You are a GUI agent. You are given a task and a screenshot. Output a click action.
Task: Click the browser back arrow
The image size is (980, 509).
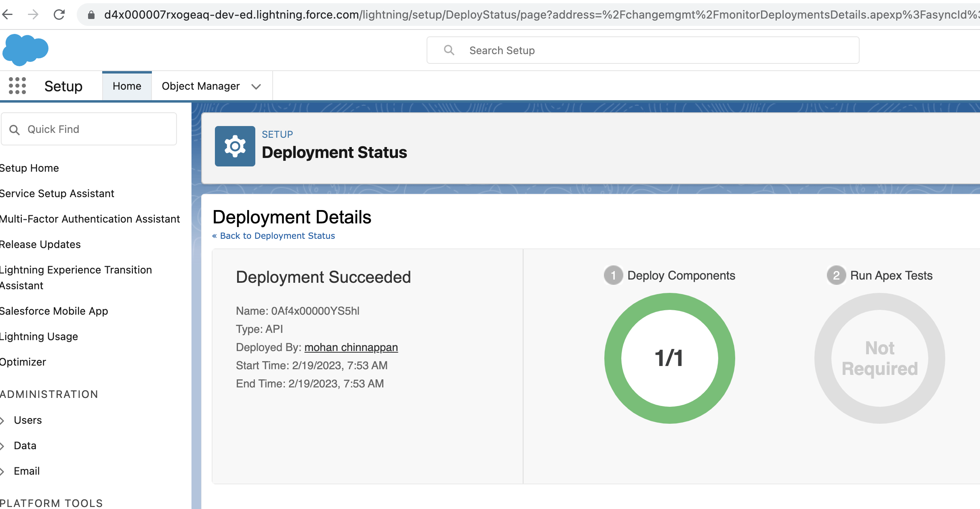[x=7, y=15]
